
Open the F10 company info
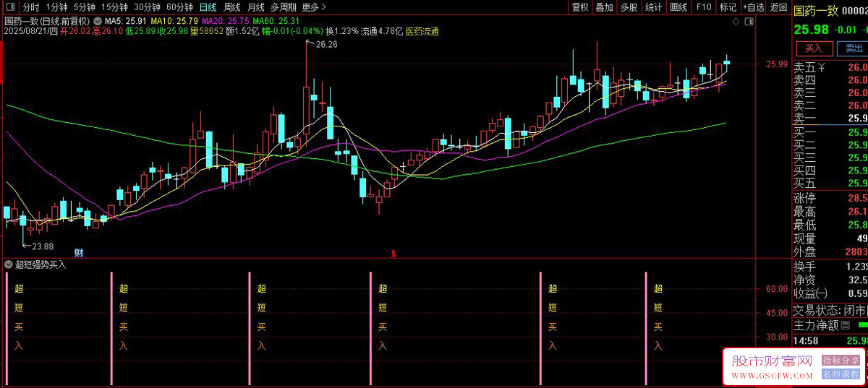(x=704, y=7)
